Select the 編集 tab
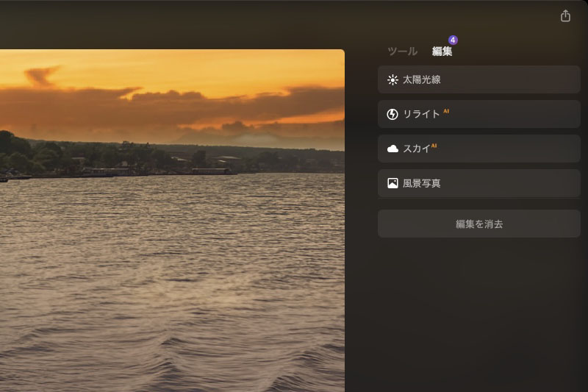Viewport: 588px width, 392px height. 442,51
